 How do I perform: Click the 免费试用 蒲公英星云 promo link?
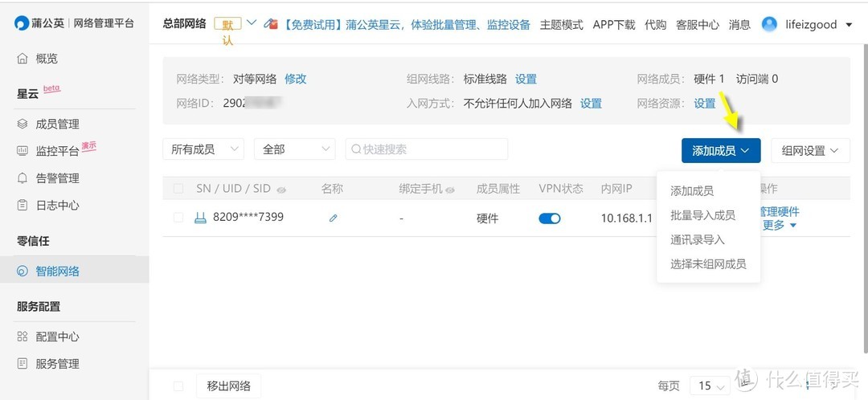coord(407,25)
